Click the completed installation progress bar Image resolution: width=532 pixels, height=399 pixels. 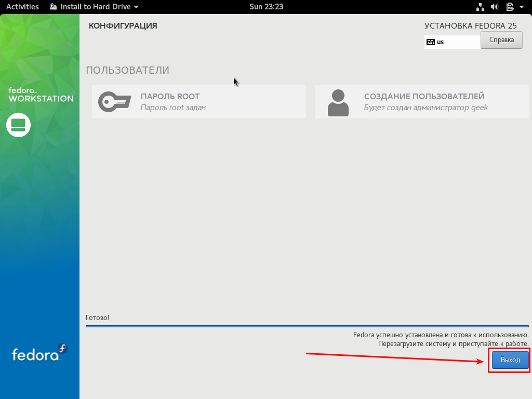(307, 326)
